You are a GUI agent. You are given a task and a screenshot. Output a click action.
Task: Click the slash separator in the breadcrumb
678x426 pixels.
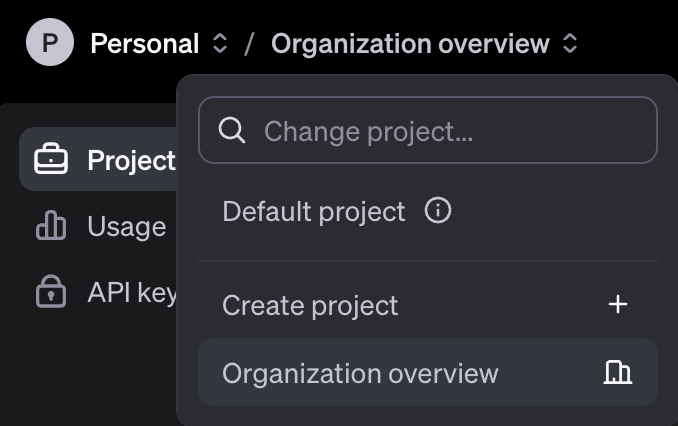click(x=249, y=44)
